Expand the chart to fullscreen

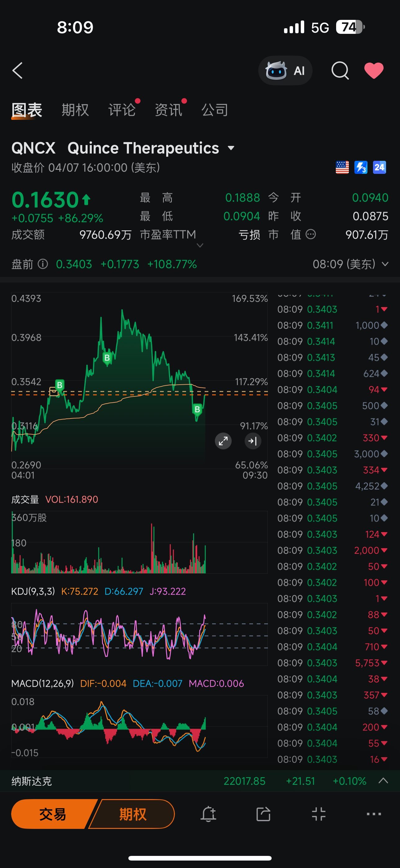point(223,441)
